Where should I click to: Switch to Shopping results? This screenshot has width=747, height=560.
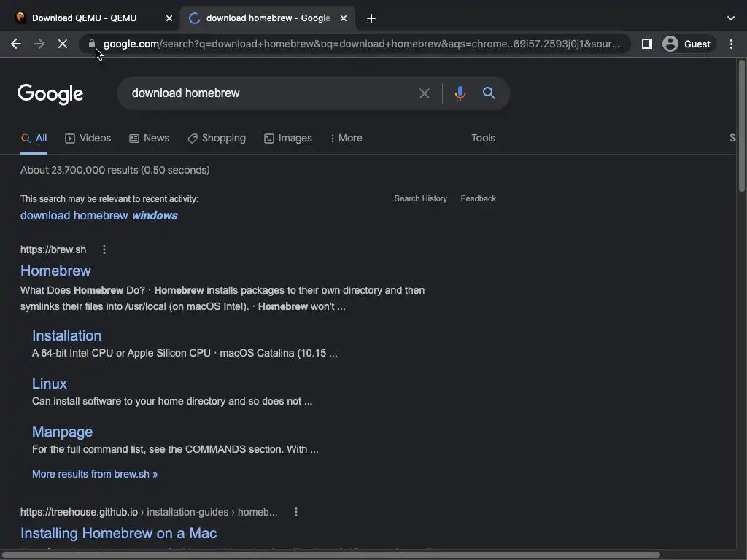pyautogui.click(x=217, y=138)
